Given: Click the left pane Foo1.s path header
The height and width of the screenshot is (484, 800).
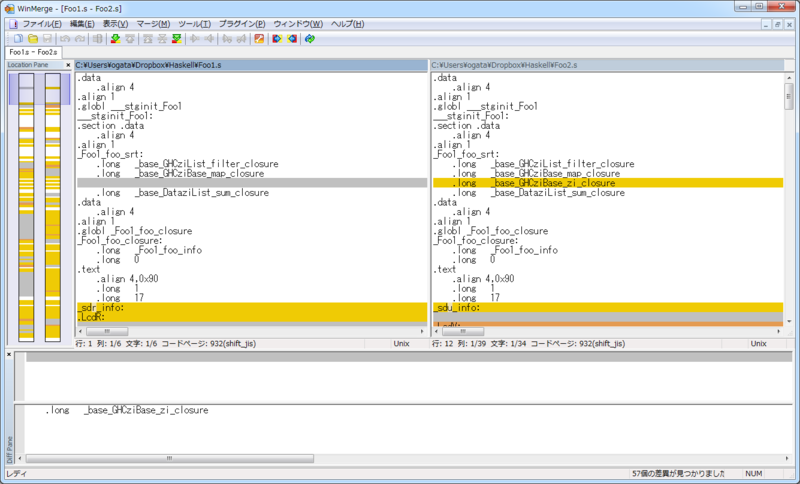Looking at the screenshot, I should (x=251, y=65).
